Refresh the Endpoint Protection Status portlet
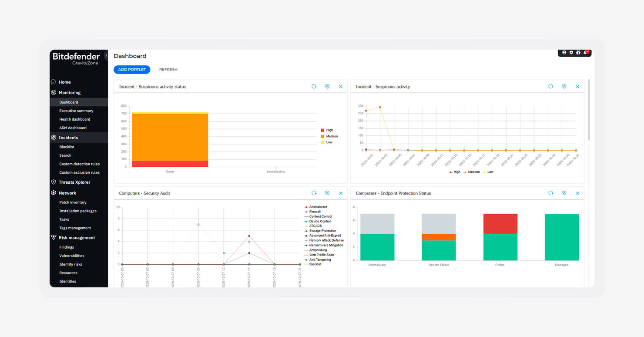This screenshot has height=337, width=644. [x=551, y=193]
